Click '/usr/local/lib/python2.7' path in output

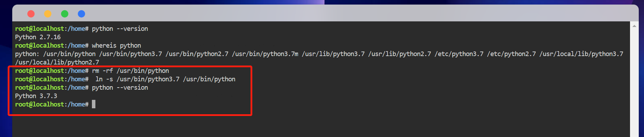(x=57, y=62)
